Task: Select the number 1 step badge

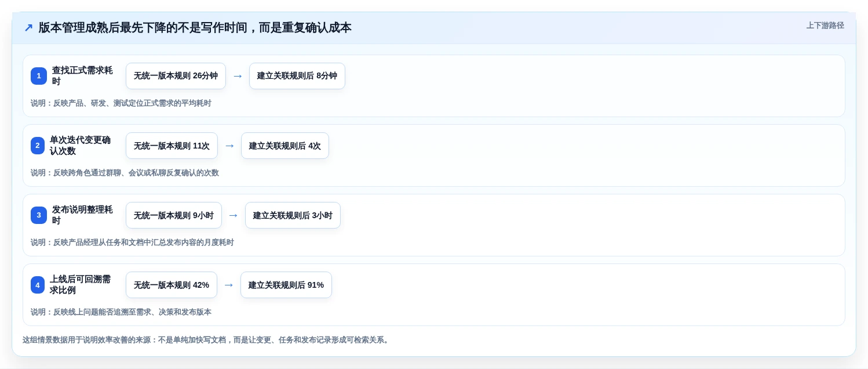Action: 39,76
